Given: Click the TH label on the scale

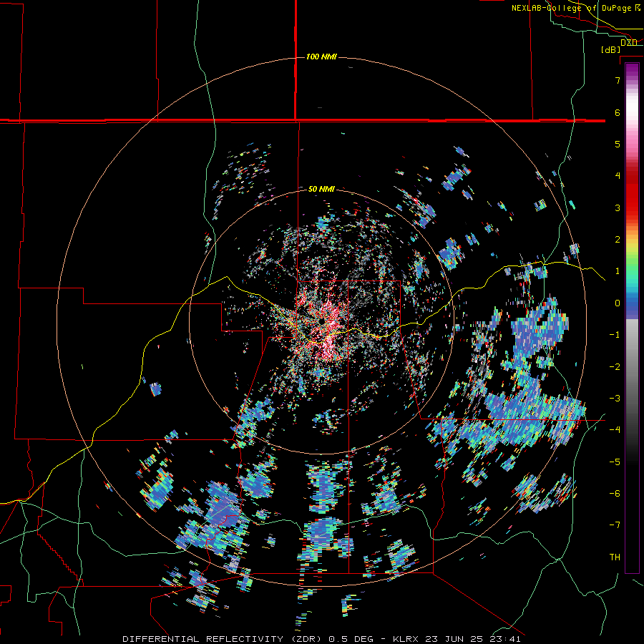Looking at the screenshot, I should [x=615, y=557].
